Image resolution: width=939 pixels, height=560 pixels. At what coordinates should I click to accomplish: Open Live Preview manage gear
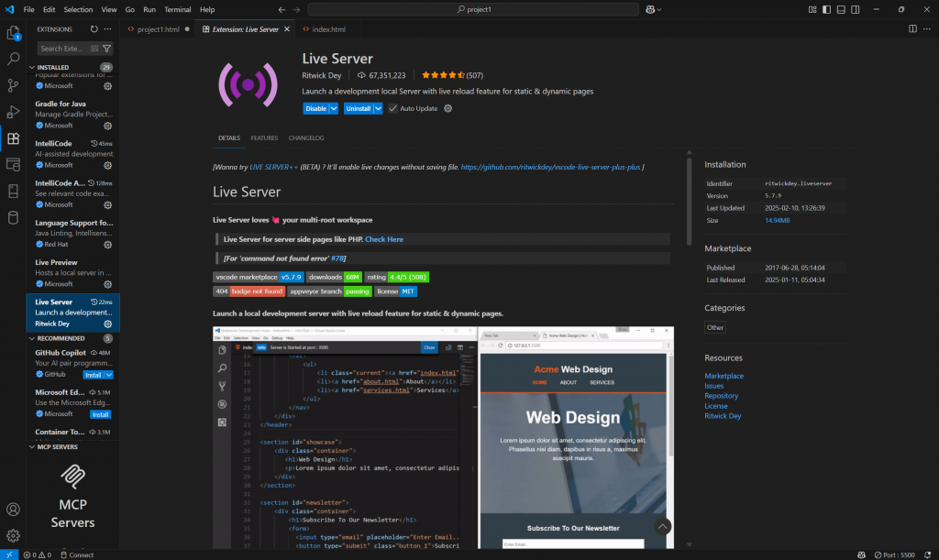coord(108,284)
